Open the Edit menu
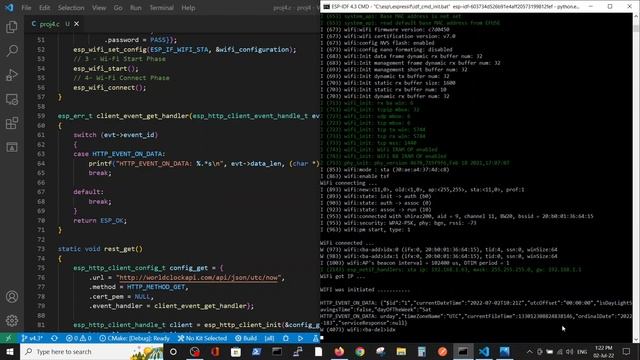The width and height of the screenshot is (640, 360). pos(44,8)
